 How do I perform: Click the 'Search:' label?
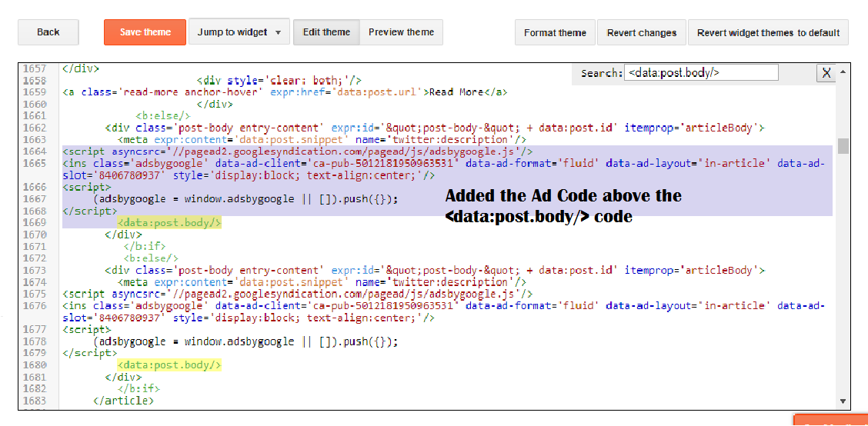pyautogui.click(x=602, y=73)
